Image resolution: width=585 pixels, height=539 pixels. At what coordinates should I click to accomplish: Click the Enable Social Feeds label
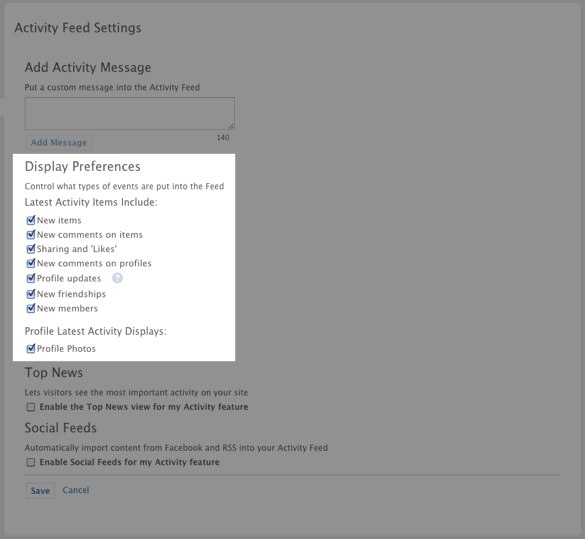click(129, 462)
